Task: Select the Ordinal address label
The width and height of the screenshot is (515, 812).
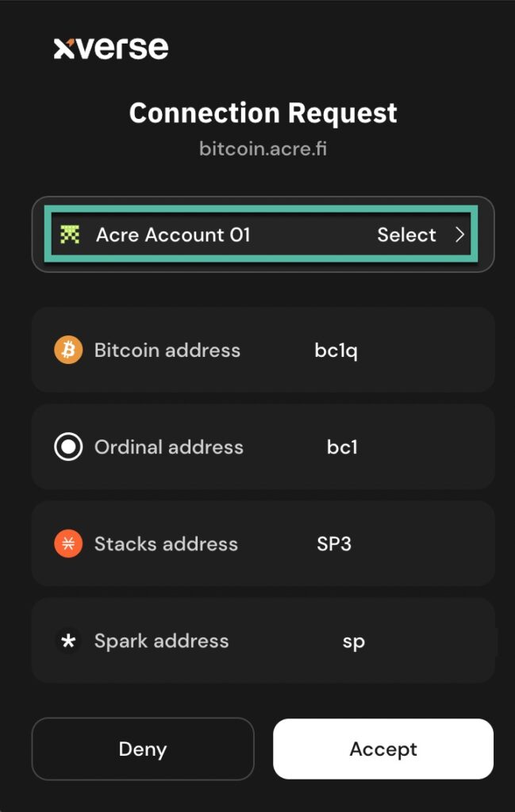Action: click(x=168, y=447)
